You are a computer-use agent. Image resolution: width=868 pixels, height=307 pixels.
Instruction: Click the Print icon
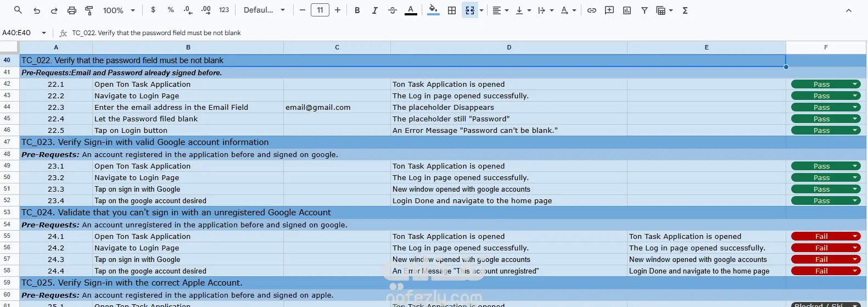71,10
